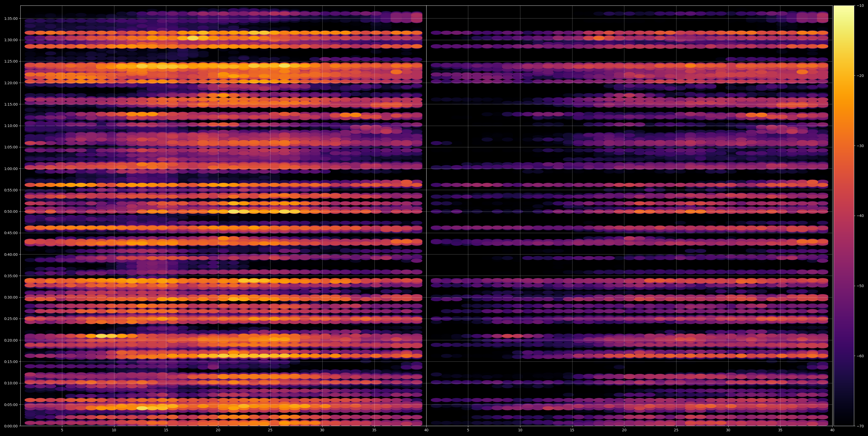
Task: Click the 0:00:00 y-axis tick label
Action: 11,426
